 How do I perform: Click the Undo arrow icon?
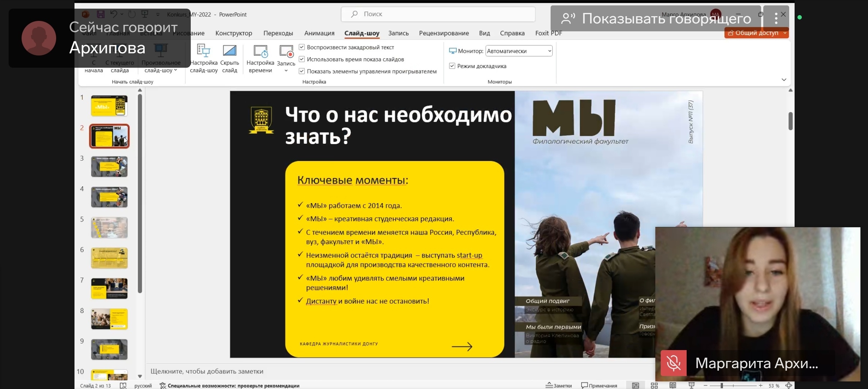pos(114,14)
